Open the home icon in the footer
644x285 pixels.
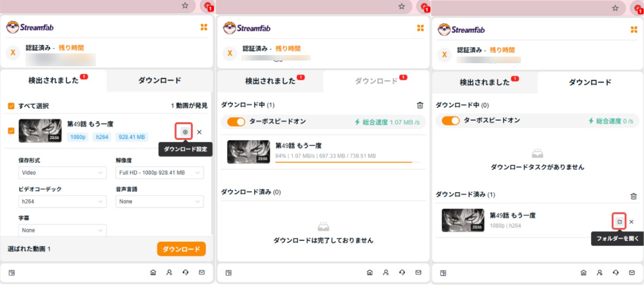152,272
